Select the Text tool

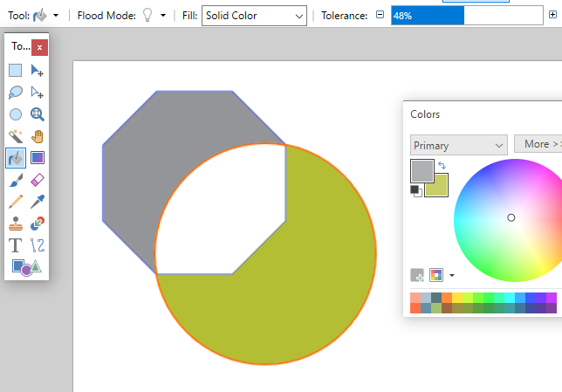(x=16, y=245)
